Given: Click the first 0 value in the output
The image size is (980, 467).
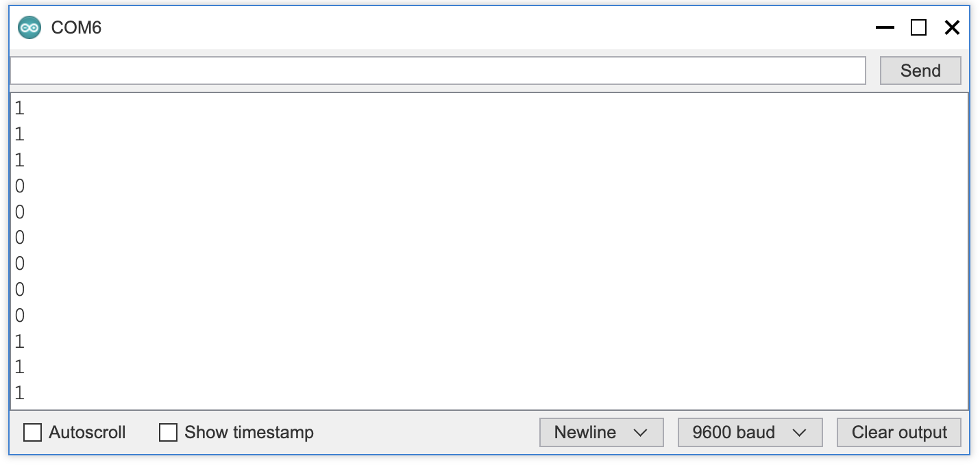Looking at the screenshot, I should 19,186.
